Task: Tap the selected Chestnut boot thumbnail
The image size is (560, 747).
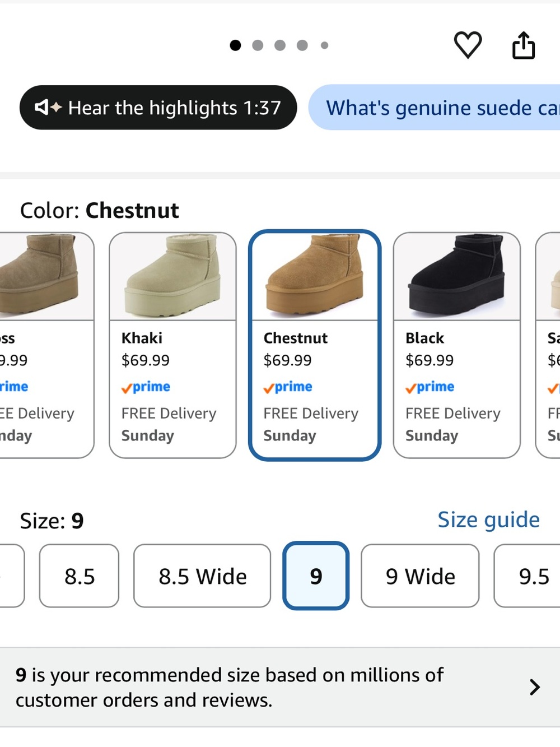Action: click(315, 277)
